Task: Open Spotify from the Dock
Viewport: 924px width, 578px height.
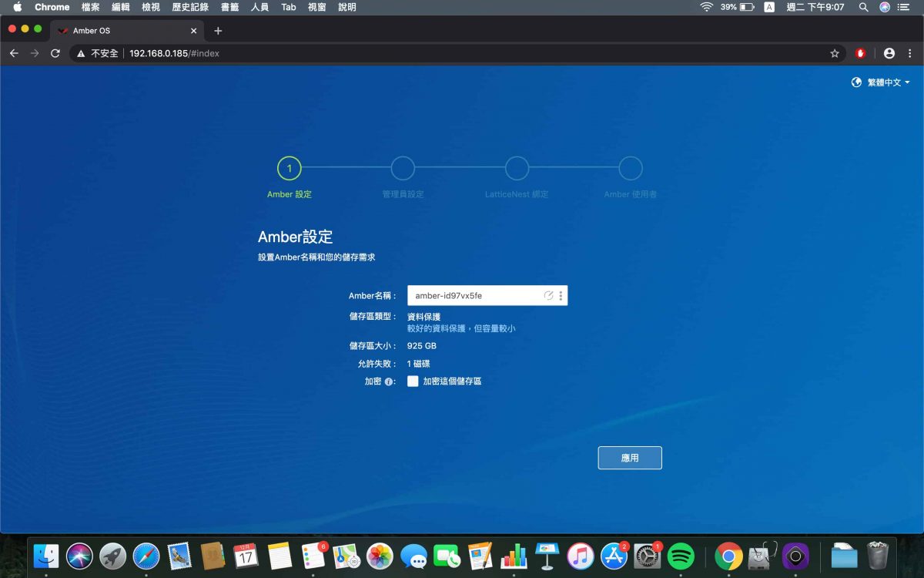Action: pyautogui.click(x=681, y=556)
